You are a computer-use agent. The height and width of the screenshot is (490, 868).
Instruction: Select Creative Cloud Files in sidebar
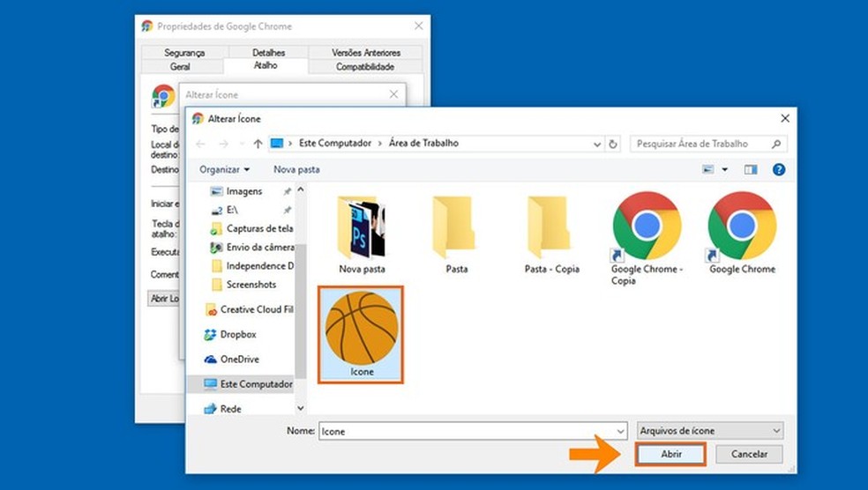(x=249, y=309)
